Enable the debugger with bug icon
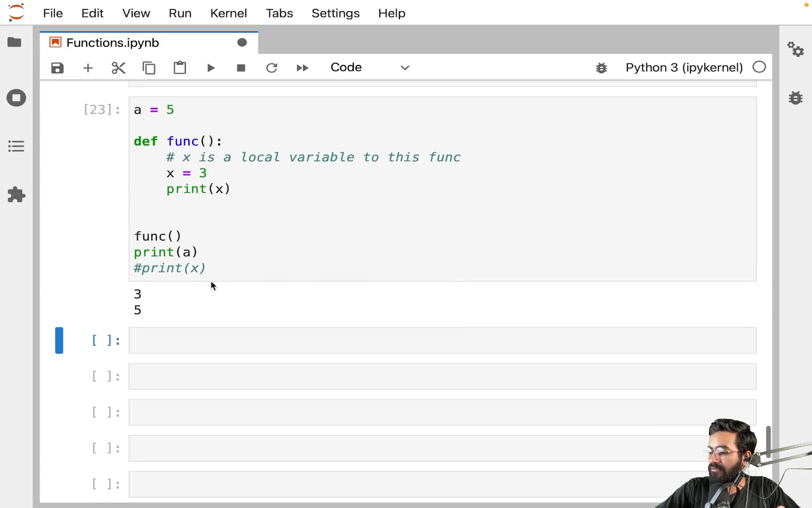Image resolution: width=812 pixels, height=508 pixels. click(602, 68)
